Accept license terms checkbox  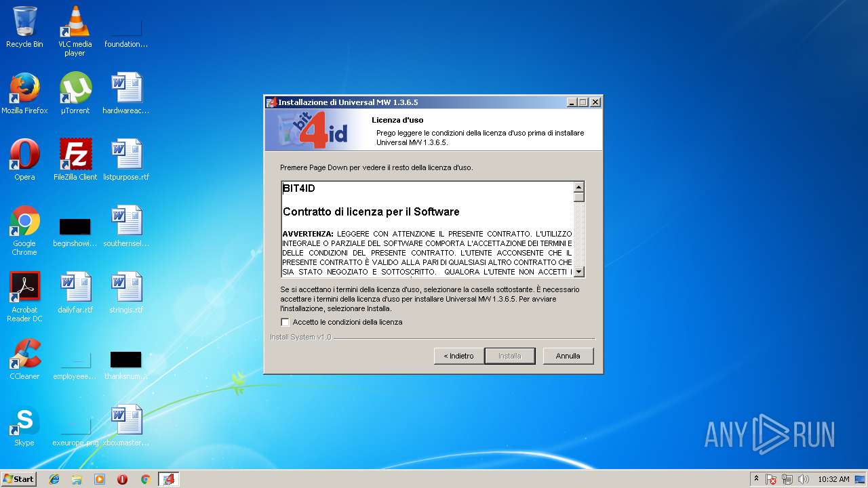[x=285, y=323]
